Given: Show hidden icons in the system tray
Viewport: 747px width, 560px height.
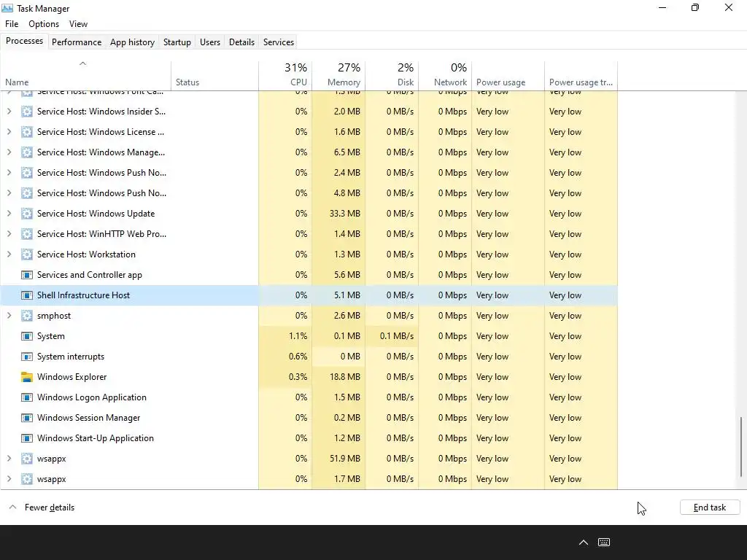Looking at the screenshot, I should point(583,542).
